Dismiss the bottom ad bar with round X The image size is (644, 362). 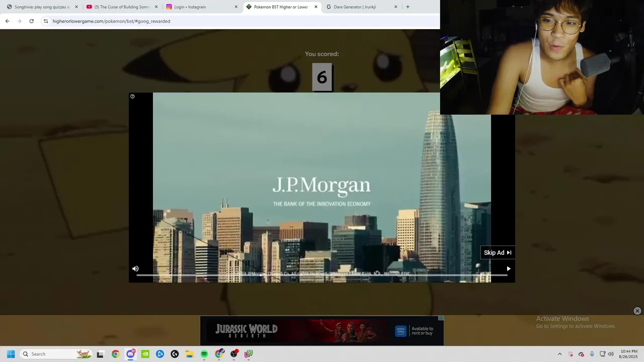click(637, 311)
